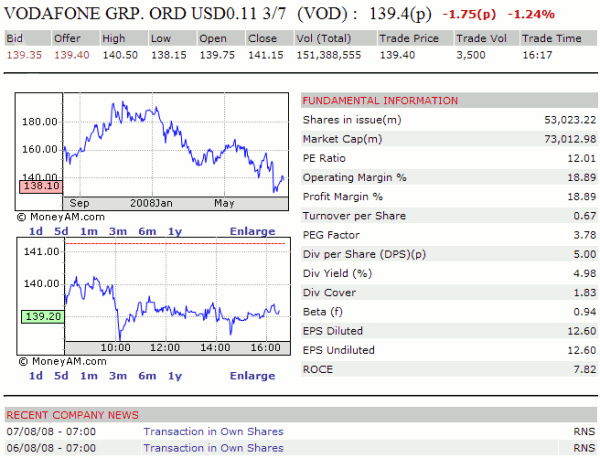Screen dimensions: 600x458
Task: Select 1d range under the intraday chart
Action: pos(36,376)
